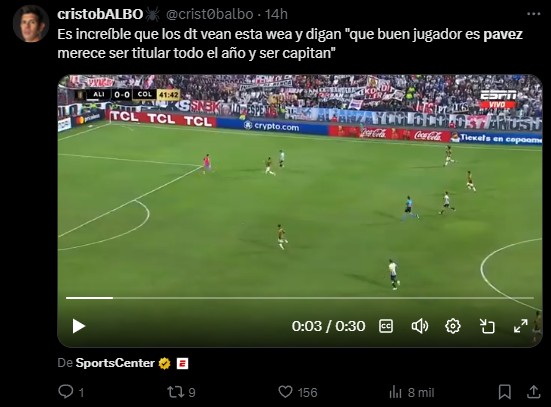Open video settings gear
Viewport: 551px width, 407px height.
(x=453, y=326)
